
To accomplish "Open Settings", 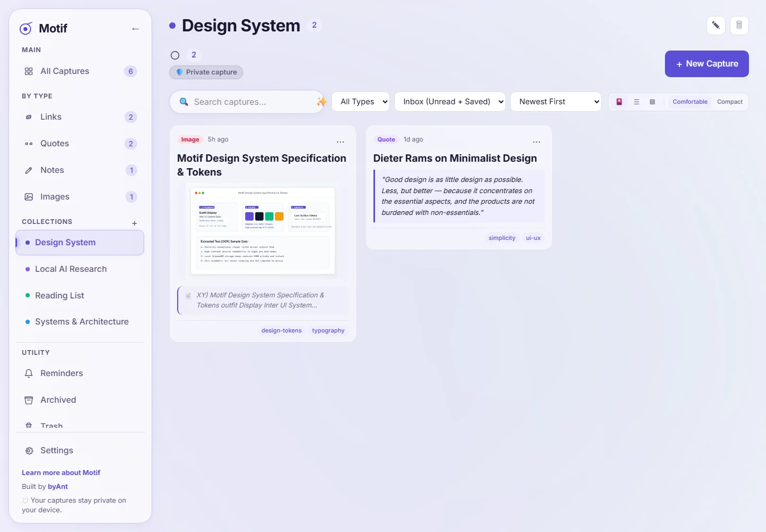I will point(80,451).
